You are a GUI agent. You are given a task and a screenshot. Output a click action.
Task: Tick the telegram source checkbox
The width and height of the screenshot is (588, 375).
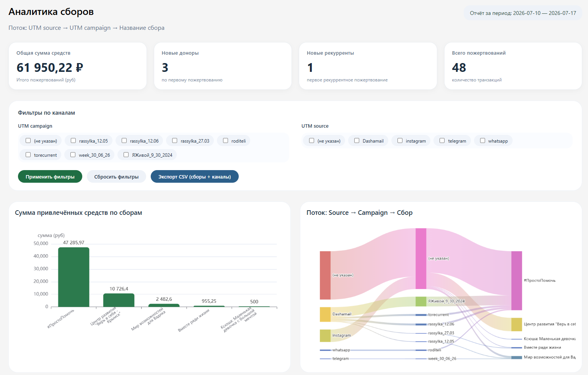442,141
